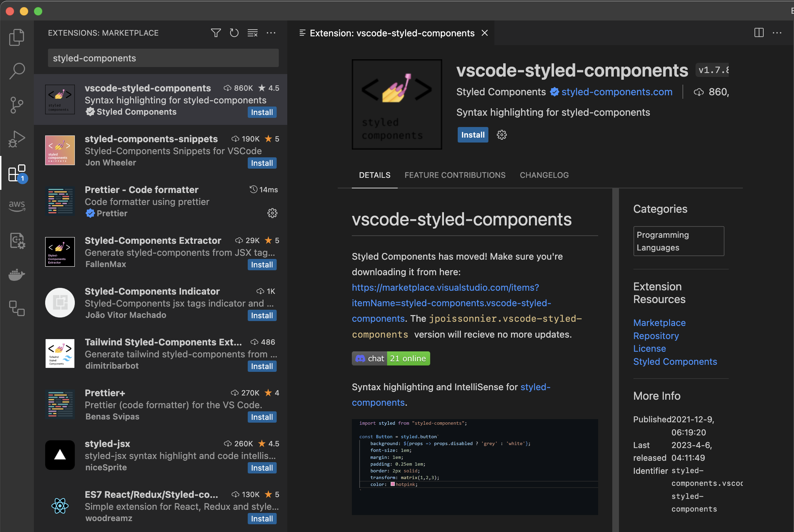Filter extensions with the funnel icon
Image resolution: width=794 pixels, height=532 pixels.
click(x=216, y=33)
